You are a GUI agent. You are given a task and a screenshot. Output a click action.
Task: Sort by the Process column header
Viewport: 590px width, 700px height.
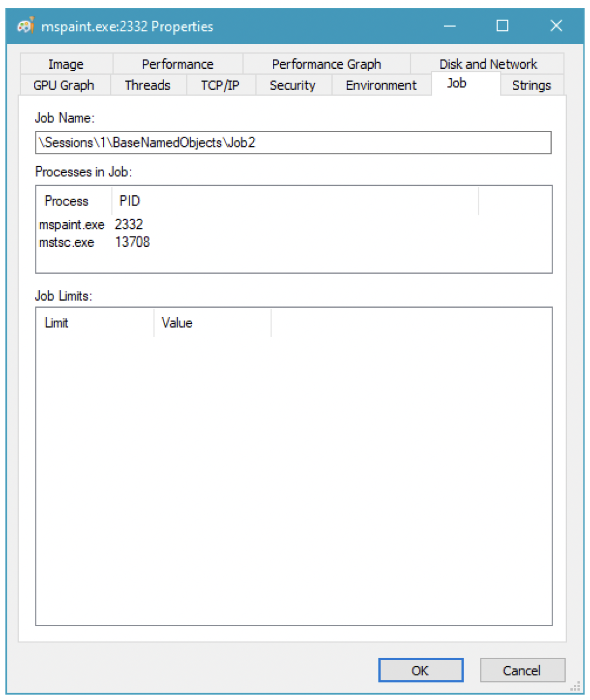click(67, 201)
